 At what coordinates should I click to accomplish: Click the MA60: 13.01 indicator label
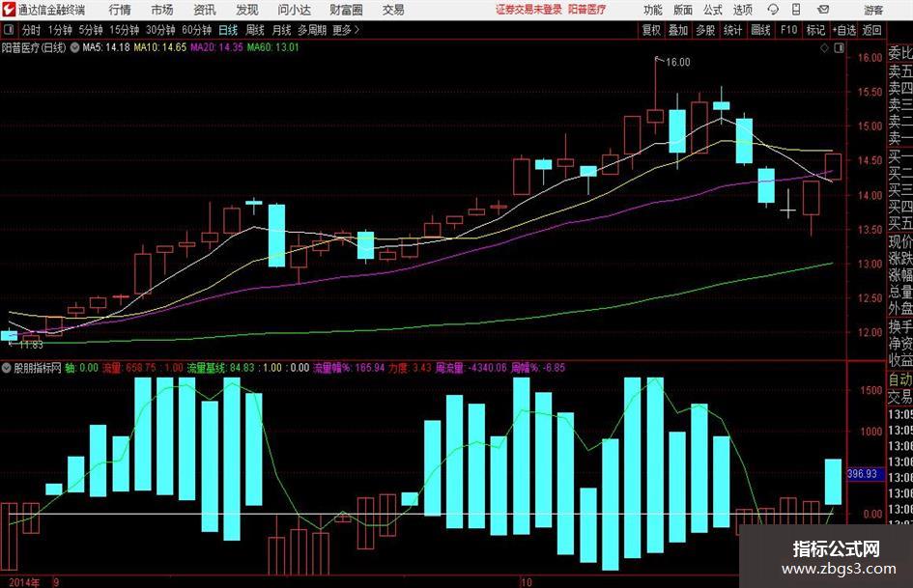click(x=273, y=47)
